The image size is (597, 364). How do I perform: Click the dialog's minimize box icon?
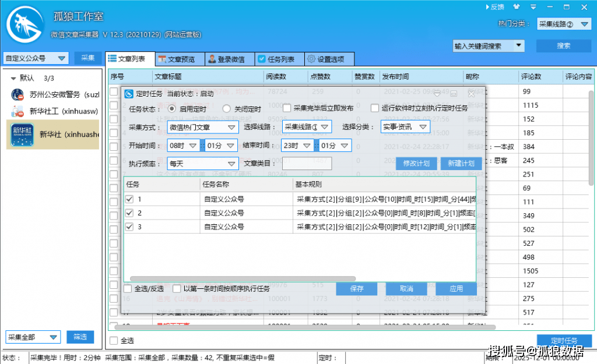(454, 94)
